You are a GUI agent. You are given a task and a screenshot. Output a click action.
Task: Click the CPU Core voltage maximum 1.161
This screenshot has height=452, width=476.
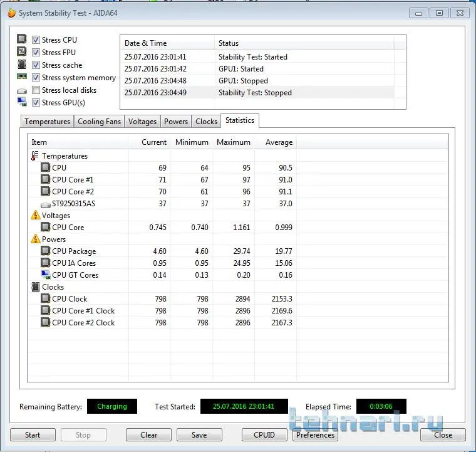tap(242, 227)
